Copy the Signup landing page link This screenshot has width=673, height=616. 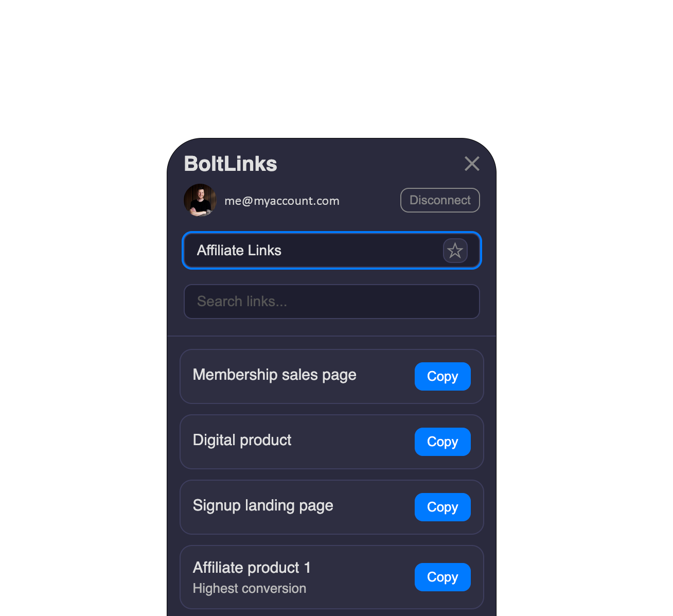click(442, 507)
